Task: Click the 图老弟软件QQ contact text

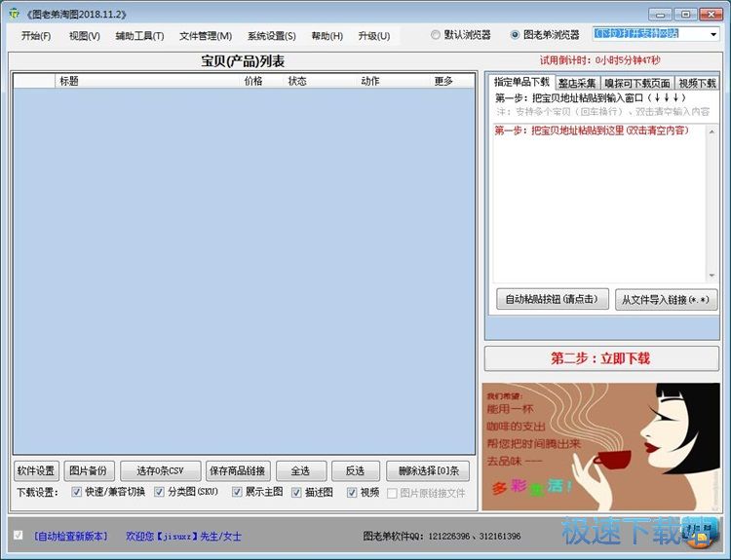Action: pos(442,537)
